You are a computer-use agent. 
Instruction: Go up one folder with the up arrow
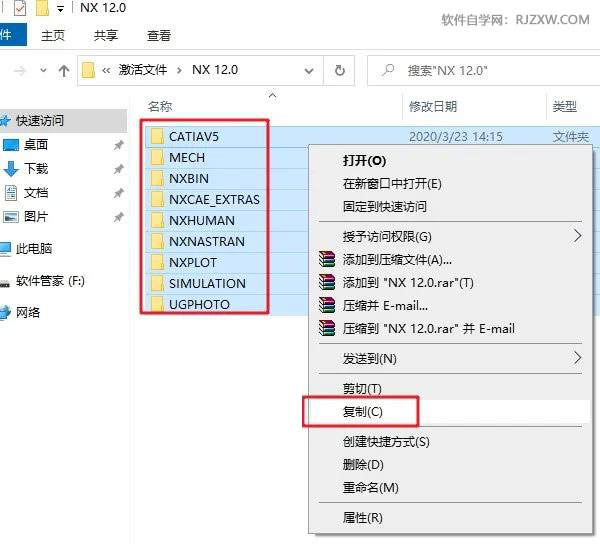click(64, 71)
